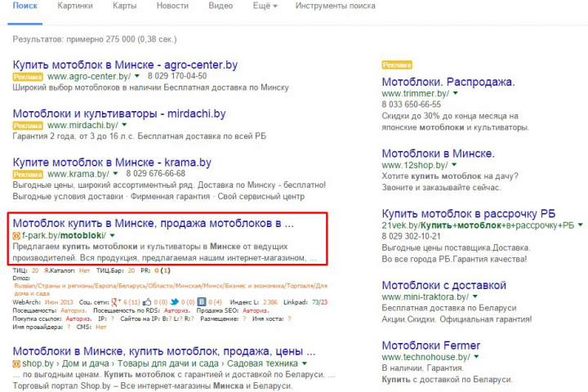Switch to the Новости tab
This screenshot has height=392, width=588.
[x=172, y=6]
